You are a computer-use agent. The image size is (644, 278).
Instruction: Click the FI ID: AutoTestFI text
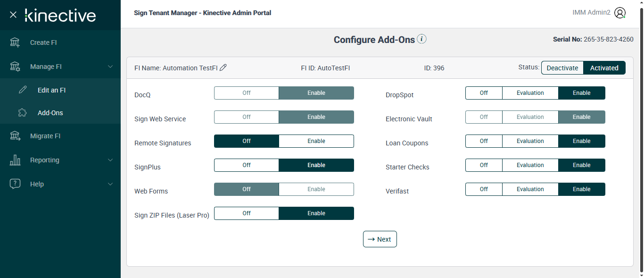tap(325, 68)
